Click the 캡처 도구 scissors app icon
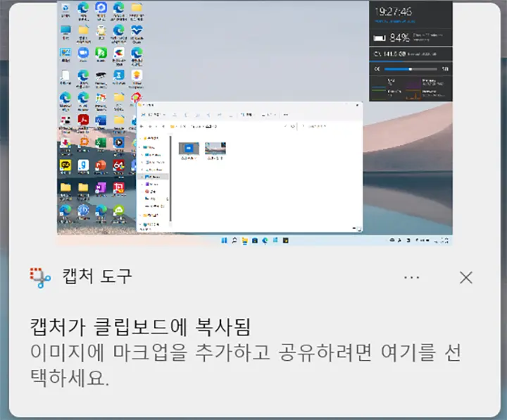Viewport: 507px width, 420px height. click(40, 278)
